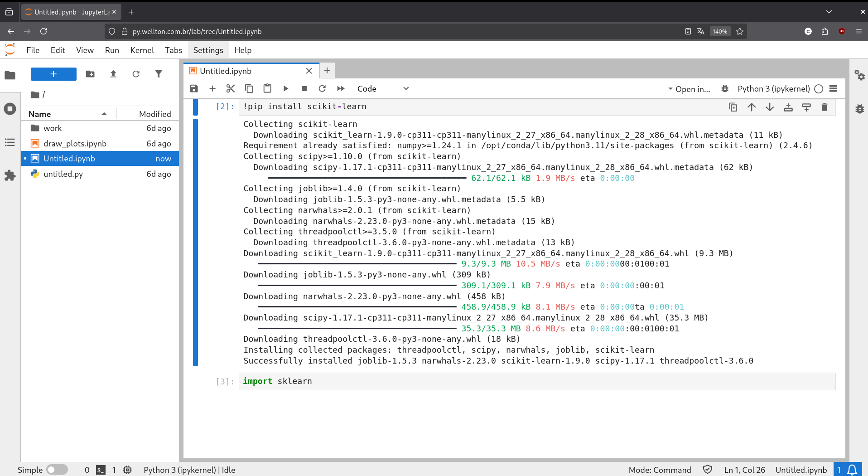The image size is (868, 476).
Task: Open a new browser tab
Action: click(x=131, y=12)
